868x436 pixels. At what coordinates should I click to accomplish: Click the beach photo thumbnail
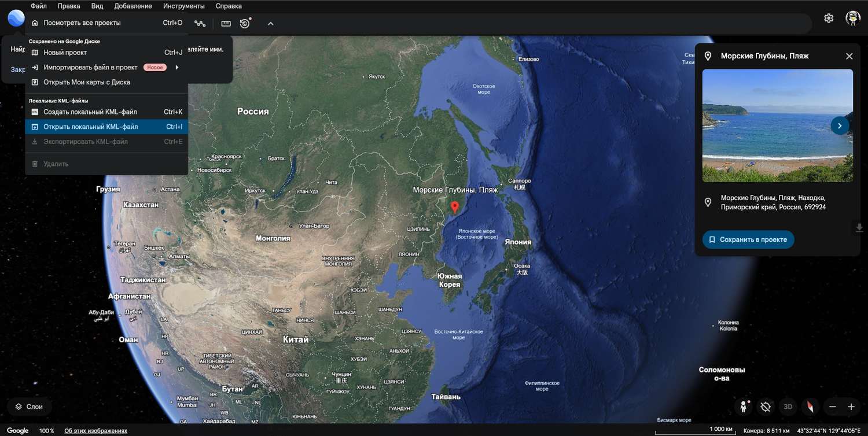click(777, 125)
